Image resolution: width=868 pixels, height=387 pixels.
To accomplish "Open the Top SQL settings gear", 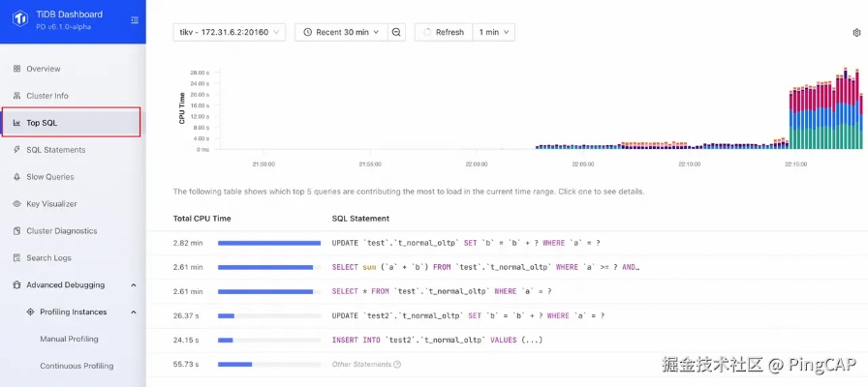I will [x=856, y=32].
